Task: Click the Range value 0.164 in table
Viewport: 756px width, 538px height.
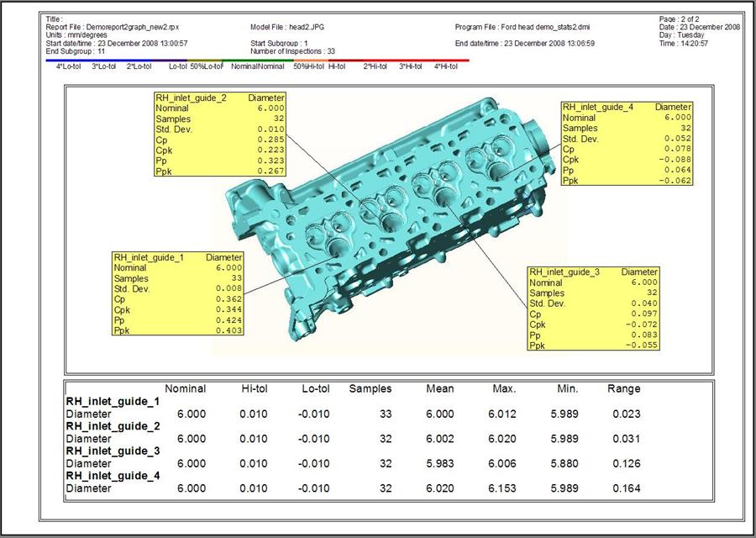Action: [x=626, y=488]
